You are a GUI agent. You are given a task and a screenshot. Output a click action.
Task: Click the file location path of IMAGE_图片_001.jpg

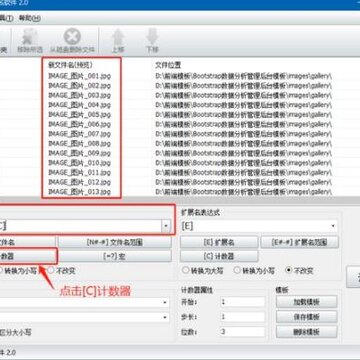[x=243, y=76]
